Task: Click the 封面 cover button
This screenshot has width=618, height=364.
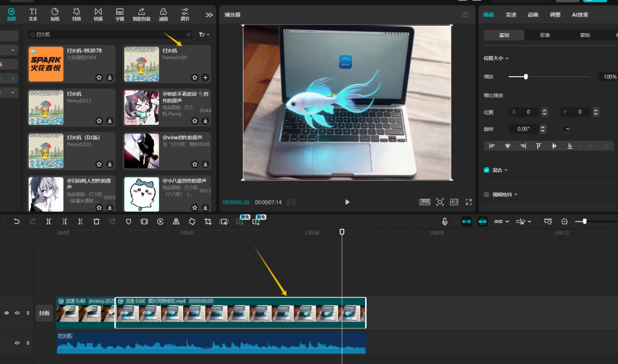Action: [44, 313]
